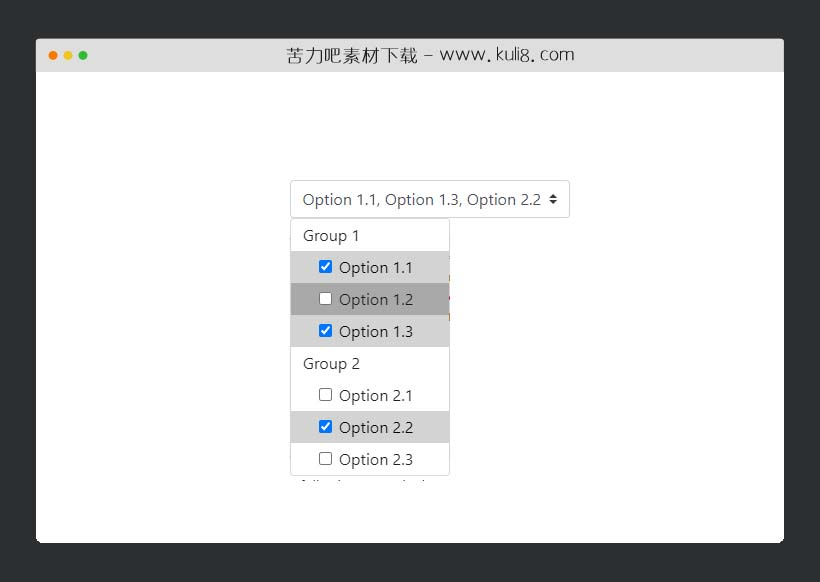Tick the Option 2.3 checkbox

pyautogui.click(x=325, y=459)
